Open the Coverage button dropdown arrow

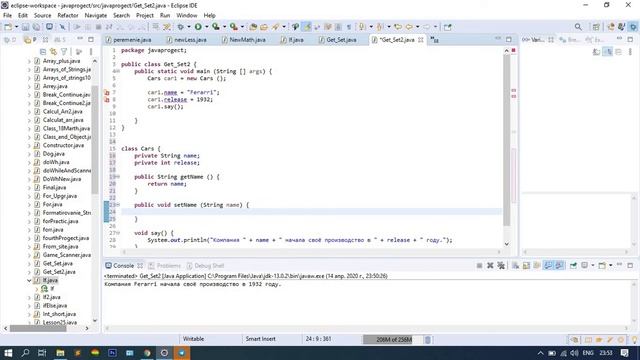(x=224, y=27)
